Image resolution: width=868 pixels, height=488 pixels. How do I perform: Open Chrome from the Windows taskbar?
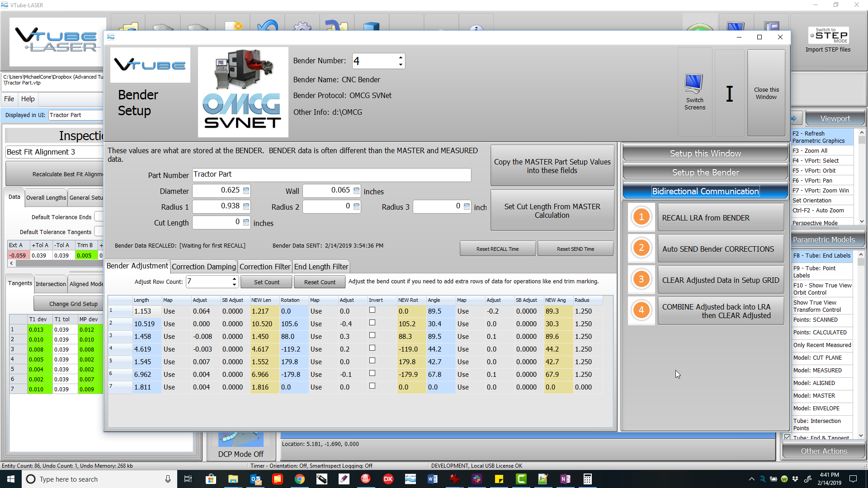(x=299, y=479)
